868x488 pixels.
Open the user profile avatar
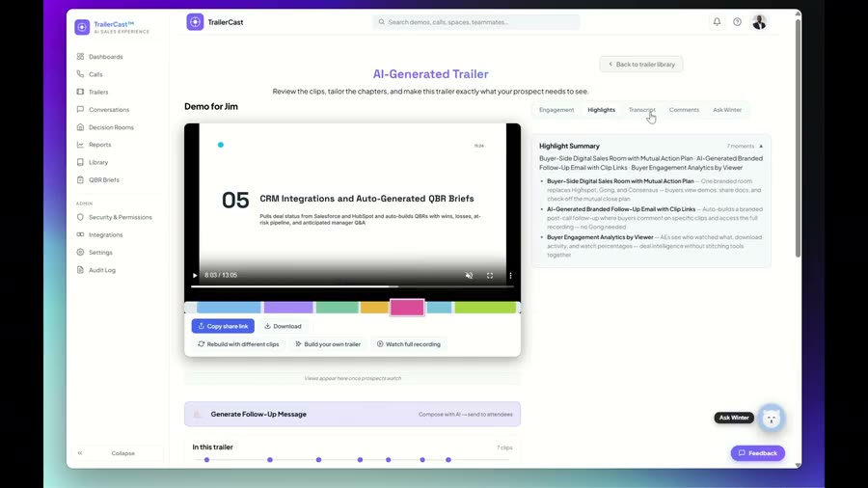click(760, 22)
